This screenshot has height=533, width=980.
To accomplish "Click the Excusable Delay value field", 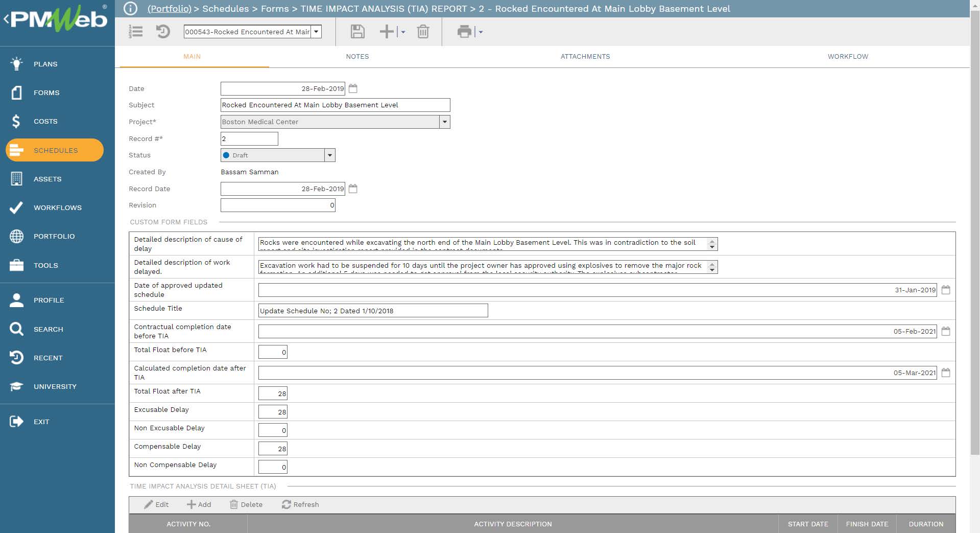I will click(x=273, y=412).
